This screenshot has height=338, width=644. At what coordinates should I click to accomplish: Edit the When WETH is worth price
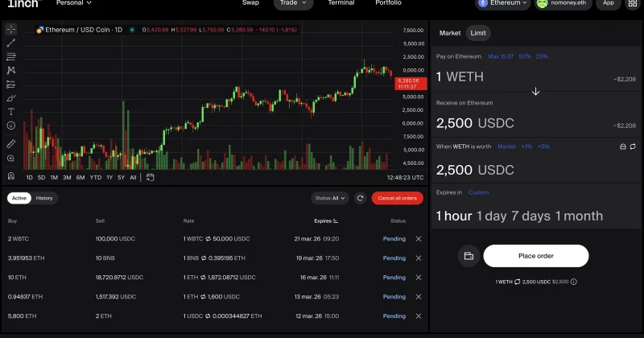[475, 170]
